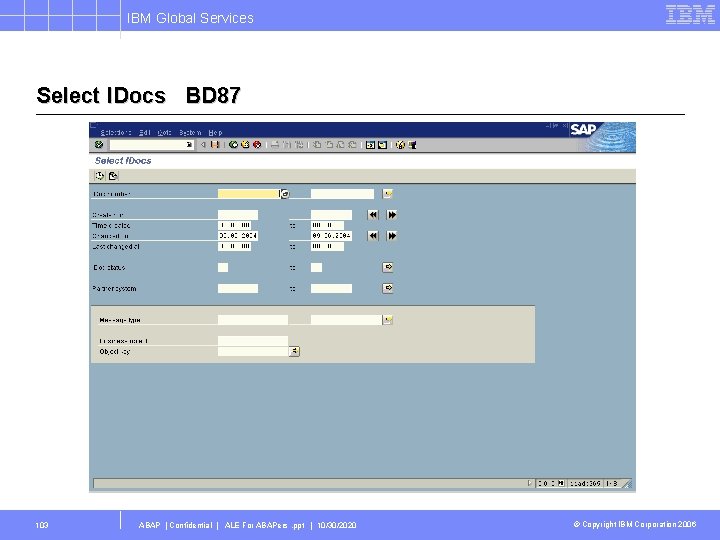Open the Edit menu

tap(145, 132)
